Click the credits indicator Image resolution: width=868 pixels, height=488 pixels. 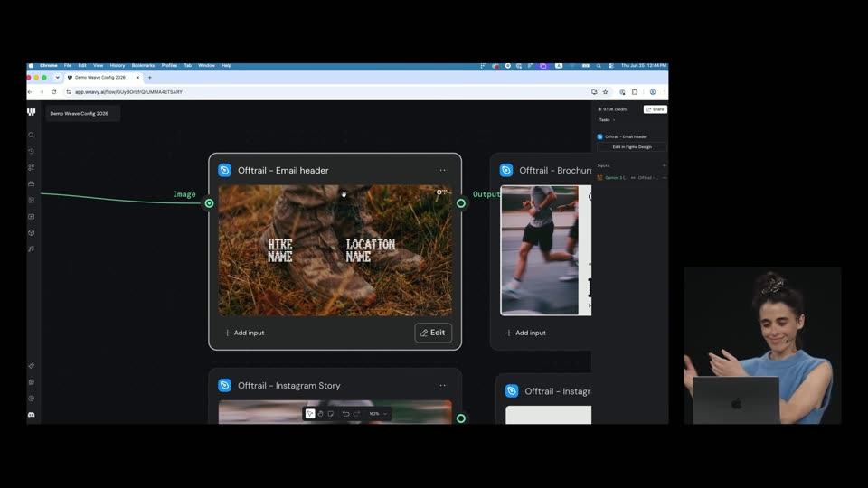click(613, 109)
